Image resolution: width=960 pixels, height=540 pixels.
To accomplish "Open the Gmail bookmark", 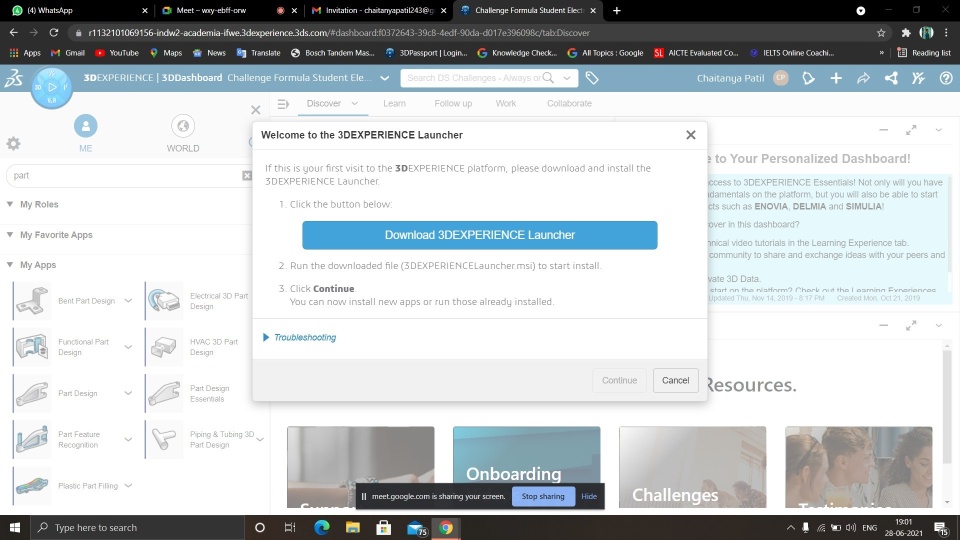I will click(x=68, y=53).
